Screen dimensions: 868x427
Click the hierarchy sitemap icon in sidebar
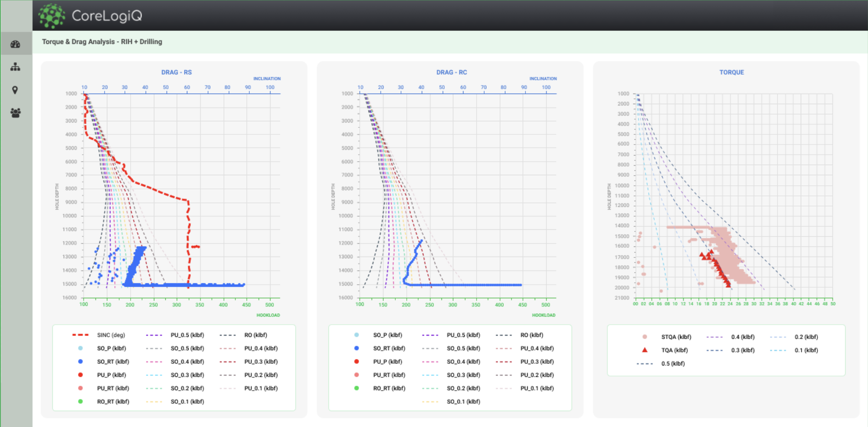(x=15, y=67)
